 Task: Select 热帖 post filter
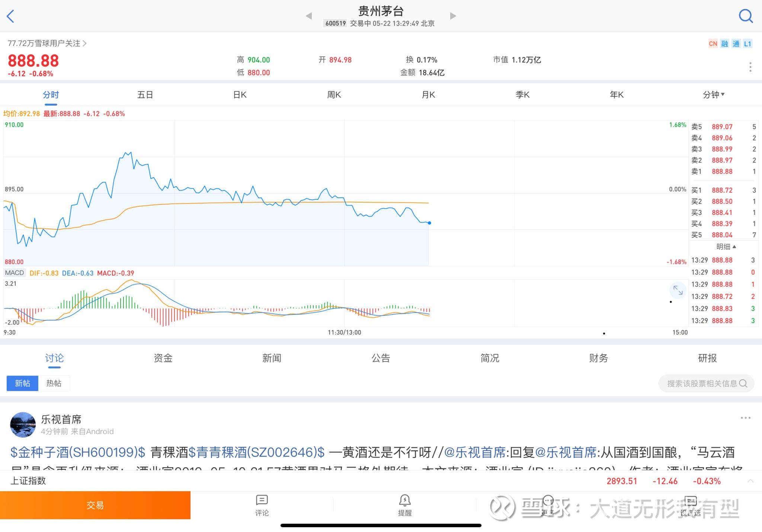point(54,383)
